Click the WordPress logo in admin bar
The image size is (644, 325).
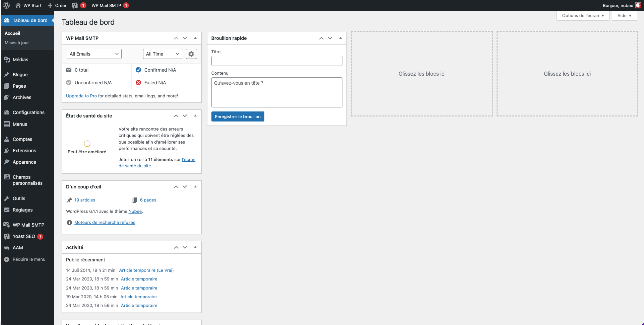(x=6, y=5)
